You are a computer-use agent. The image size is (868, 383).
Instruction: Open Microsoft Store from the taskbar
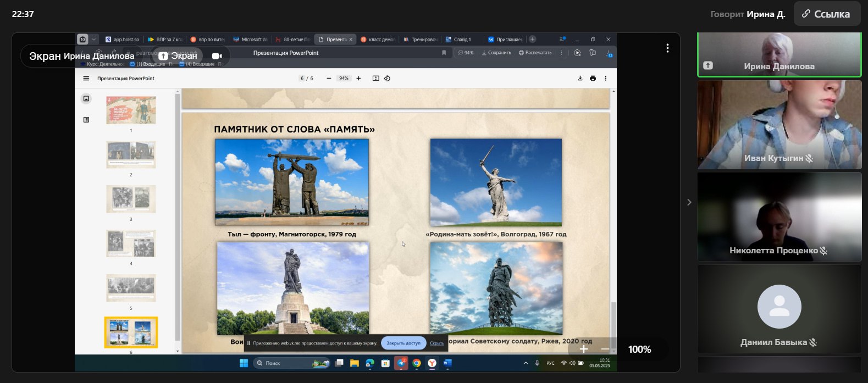pyautogui.click(x=385, y=363)
